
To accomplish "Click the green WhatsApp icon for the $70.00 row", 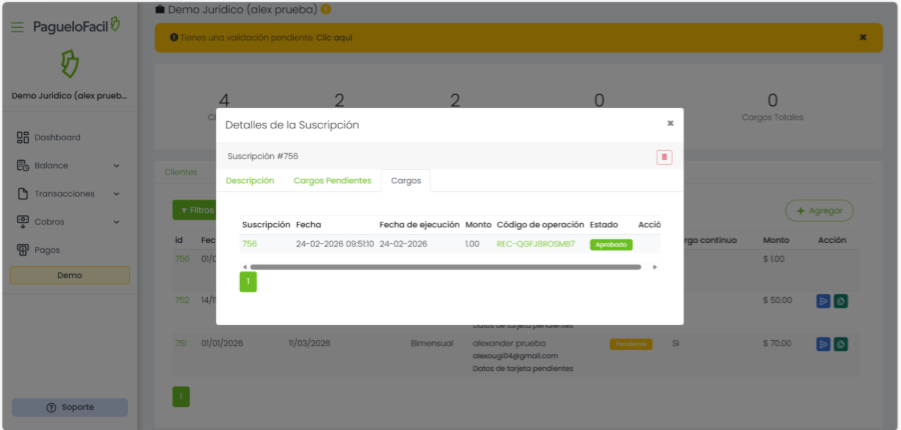I will (x=842, y=344).
